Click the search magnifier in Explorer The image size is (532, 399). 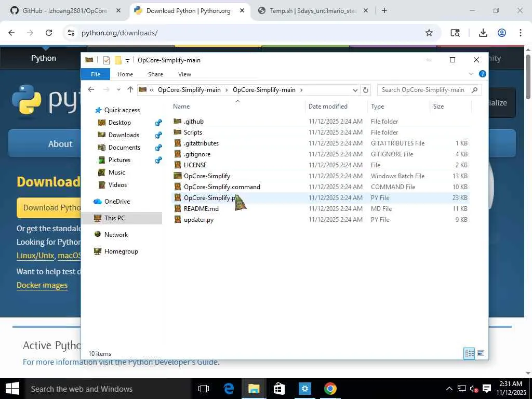click(475, 90)
